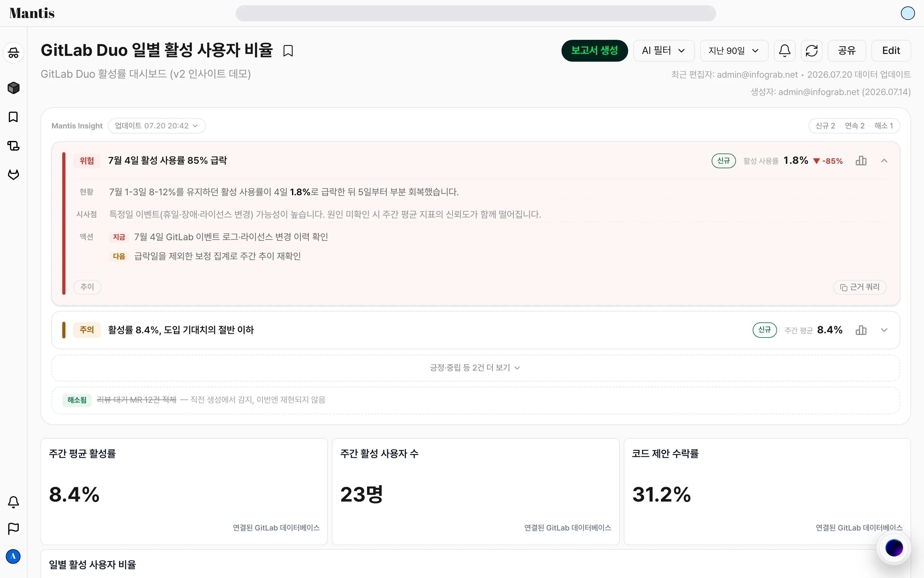Click the 신규 badge on the 8.4% insight

765,330
